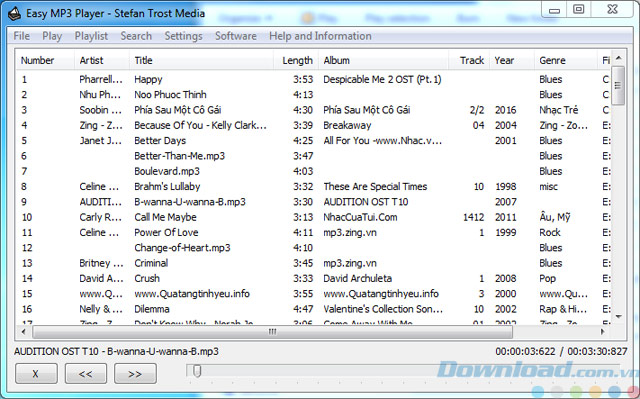
Task: Click album 'Valentine's Collection Son...'
Action: tap(383, 309)
